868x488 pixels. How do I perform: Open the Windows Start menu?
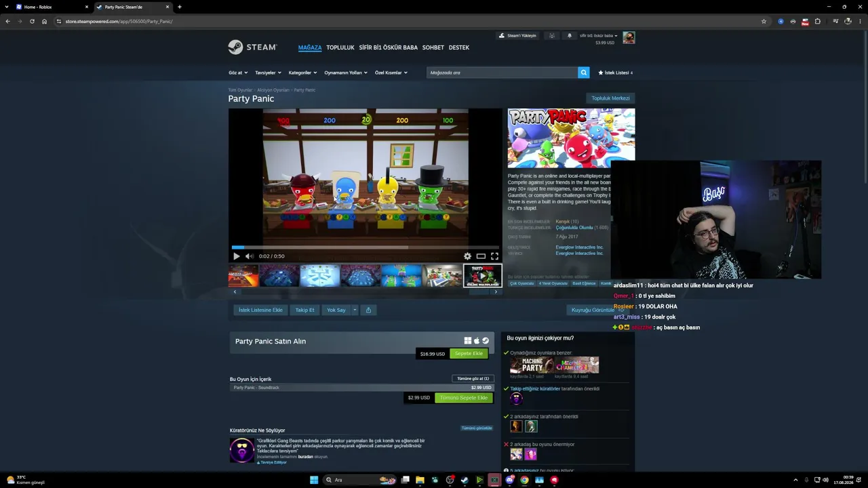pyautogui.click(x=314, y=480)
